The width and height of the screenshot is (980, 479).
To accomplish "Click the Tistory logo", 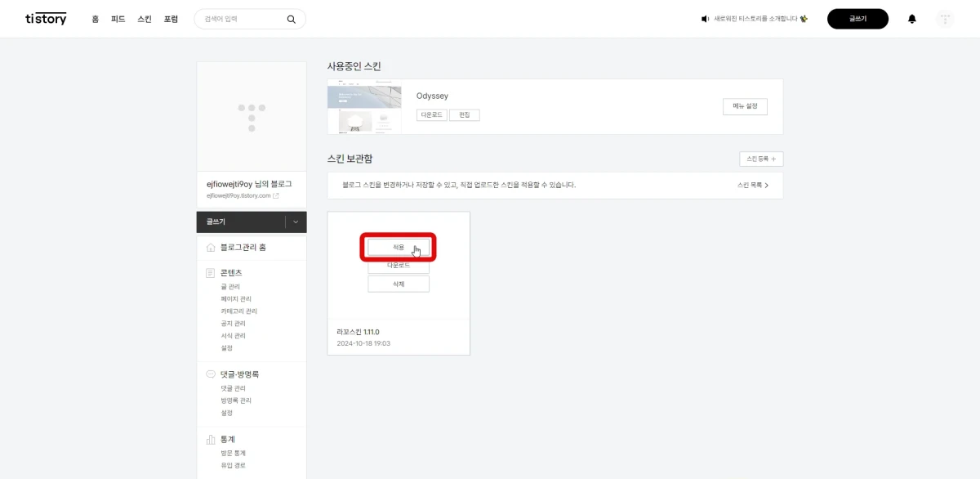I will click(45, 18).
